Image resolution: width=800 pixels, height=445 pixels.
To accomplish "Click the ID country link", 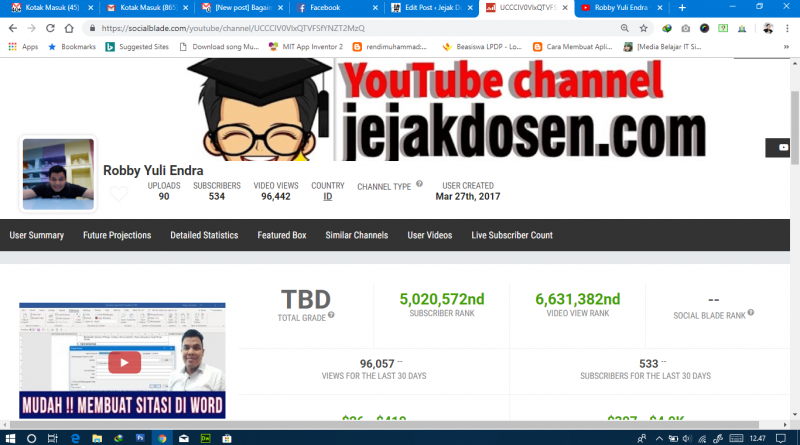I will 328,196.
